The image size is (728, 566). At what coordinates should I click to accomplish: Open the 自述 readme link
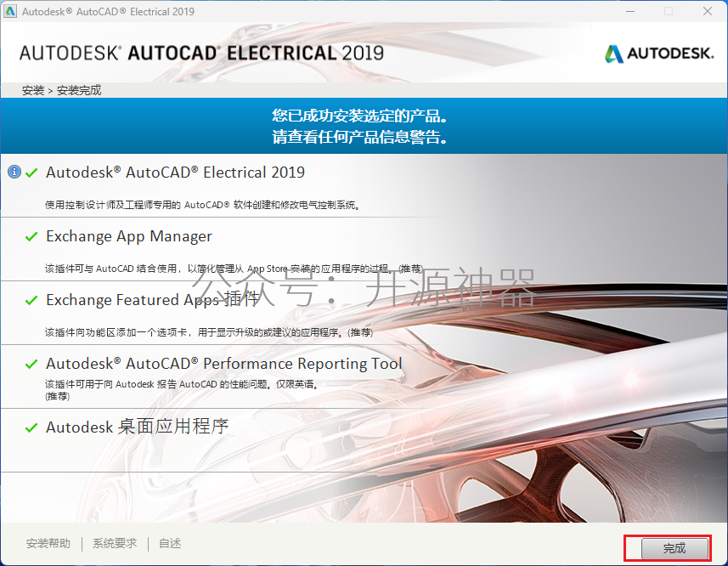tap(170, 543)
